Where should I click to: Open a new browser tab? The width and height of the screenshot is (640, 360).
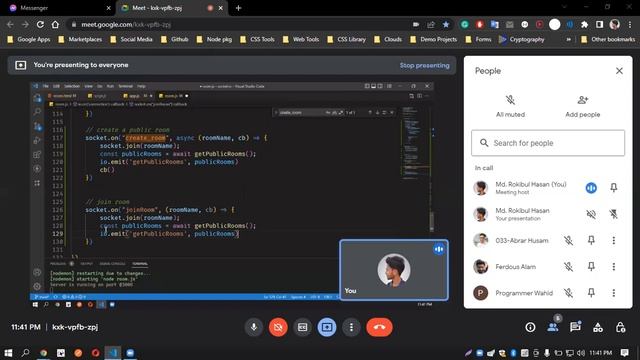pos(238,8)
